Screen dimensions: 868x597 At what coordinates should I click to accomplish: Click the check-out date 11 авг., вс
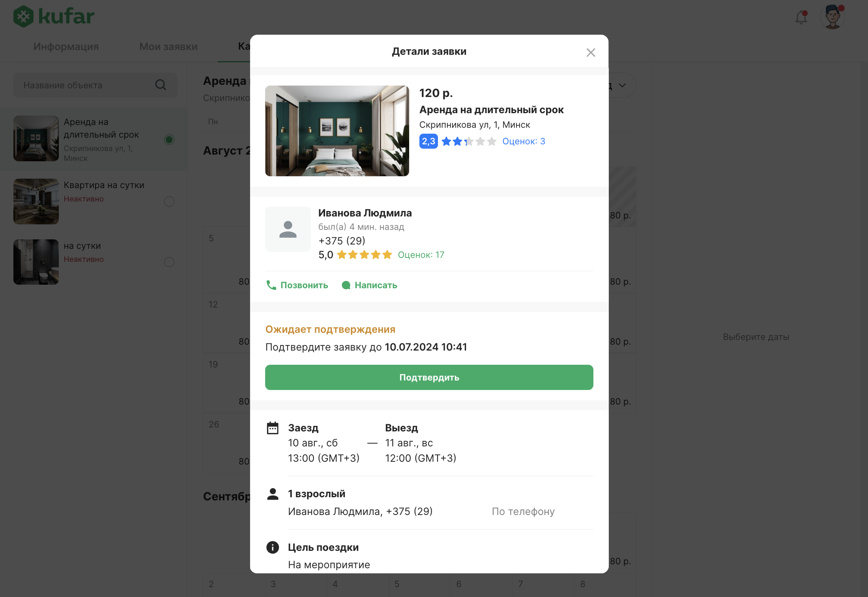click(409, 443)
